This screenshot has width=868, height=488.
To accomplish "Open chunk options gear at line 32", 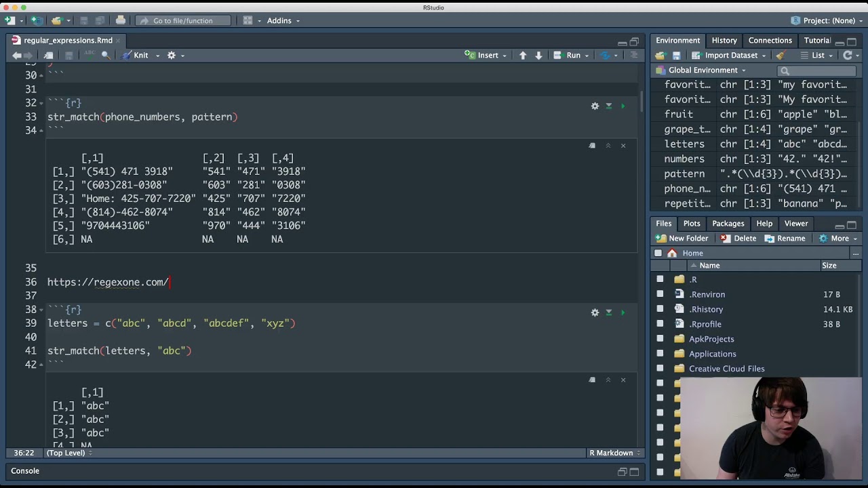I will 595,106.
